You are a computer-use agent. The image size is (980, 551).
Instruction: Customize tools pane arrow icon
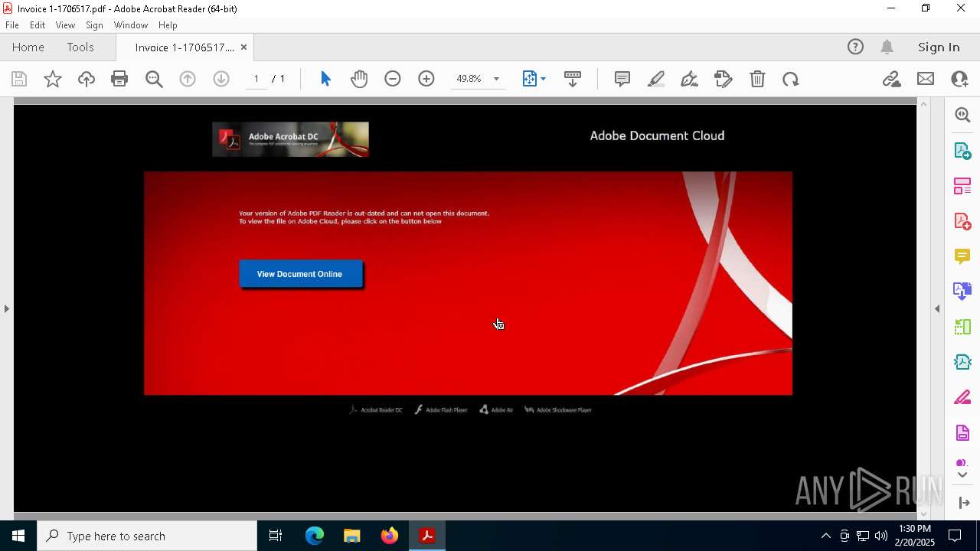(x=964, y=503)
